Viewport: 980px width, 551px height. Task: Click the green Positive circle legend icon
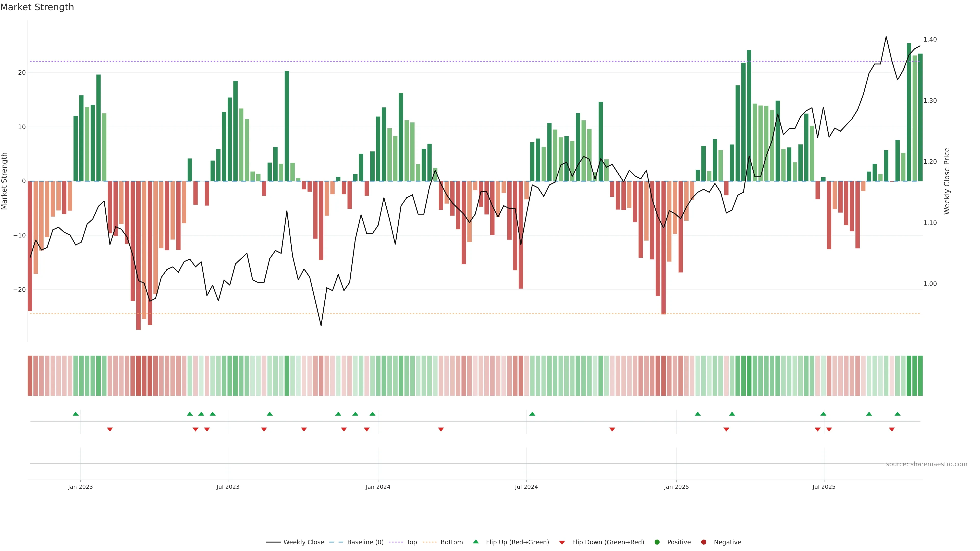point(657,542)
